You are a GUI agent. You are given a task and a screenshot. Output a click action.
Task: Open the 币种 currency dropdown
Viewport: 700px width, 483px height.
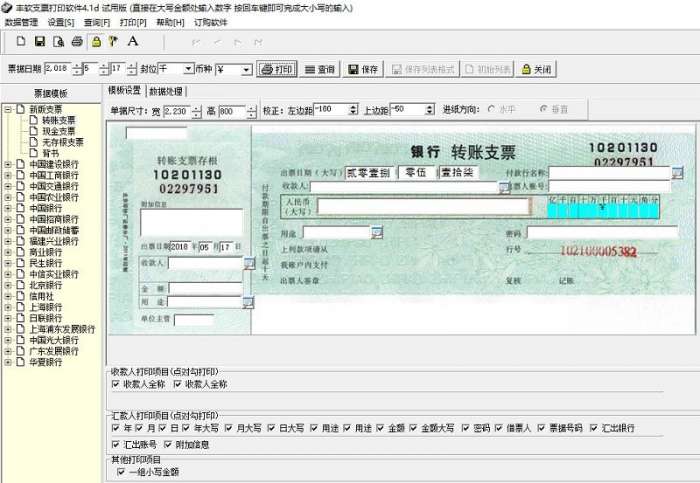click(246, 70)
